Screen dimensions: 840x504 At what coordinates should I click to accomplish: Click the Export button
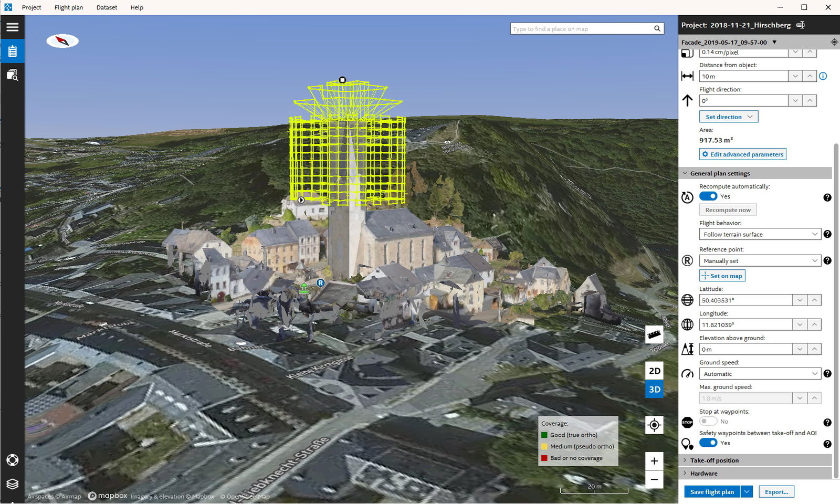[776, 491]
